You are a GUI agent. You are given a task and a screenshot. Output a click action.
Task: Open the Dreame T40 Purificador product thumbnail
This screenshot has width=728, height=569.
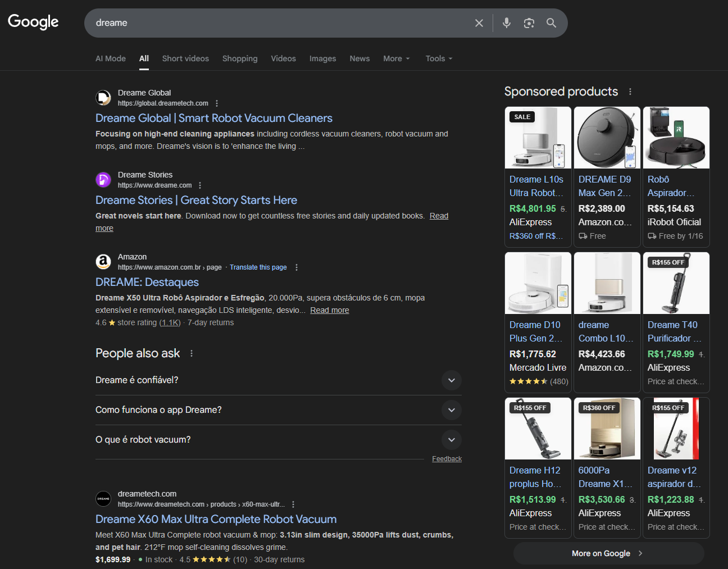coord(676,284)
